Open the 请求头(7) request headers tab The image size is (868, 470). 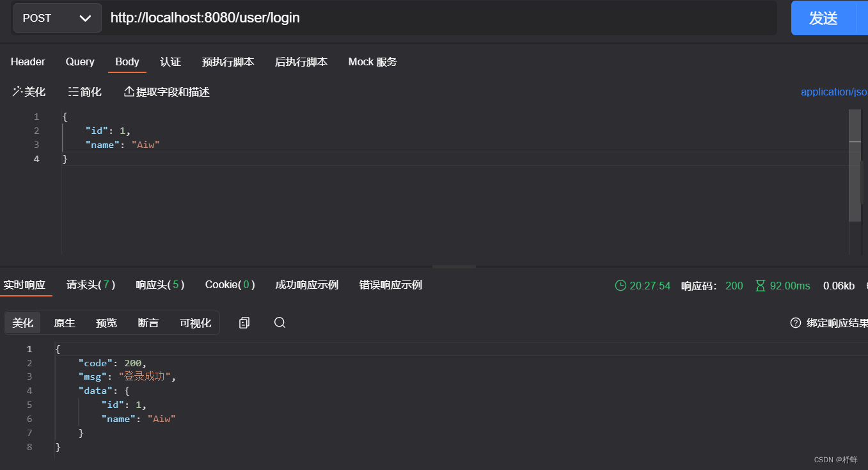[x=91, y=285]
